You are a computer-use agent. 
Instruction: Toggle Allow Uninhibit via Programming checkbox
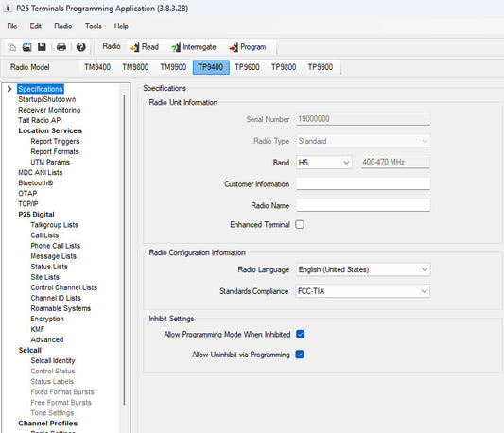tap(300, 355)
